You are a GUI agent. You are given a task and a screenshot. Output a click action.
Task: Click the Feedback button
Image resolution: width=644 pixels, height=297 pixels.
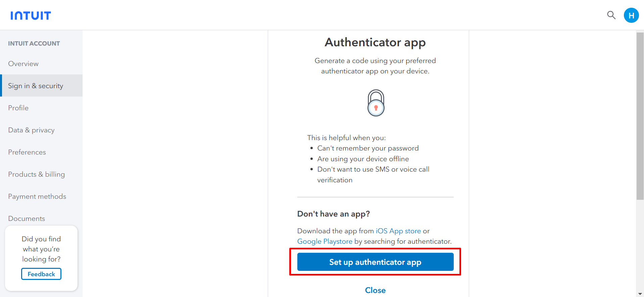(41, 274)
